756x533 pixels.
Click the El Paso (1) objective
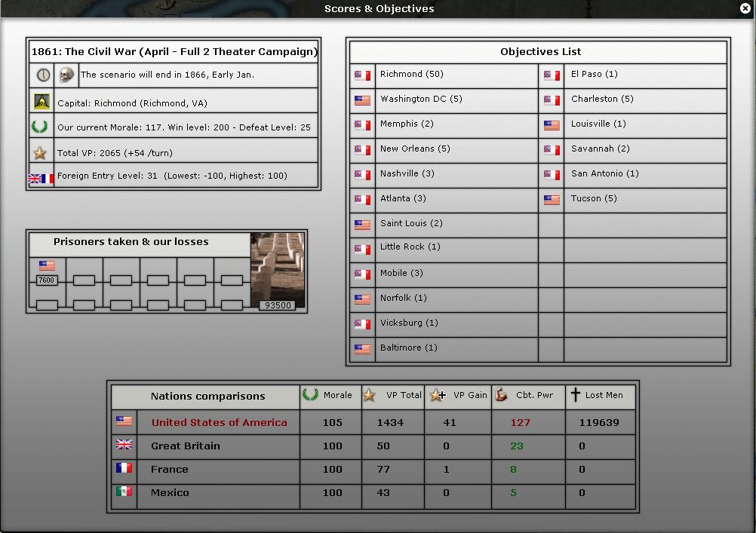(x=594, y=74)
